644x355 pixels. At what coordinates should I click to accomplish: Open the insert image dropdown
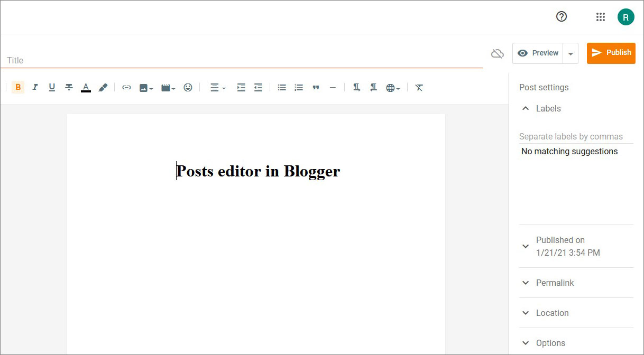pos(146,88)
